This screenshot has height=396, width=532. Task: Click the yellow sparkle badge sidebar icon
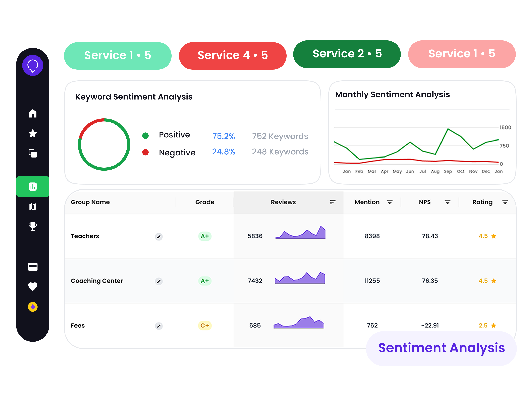point(33,307)
